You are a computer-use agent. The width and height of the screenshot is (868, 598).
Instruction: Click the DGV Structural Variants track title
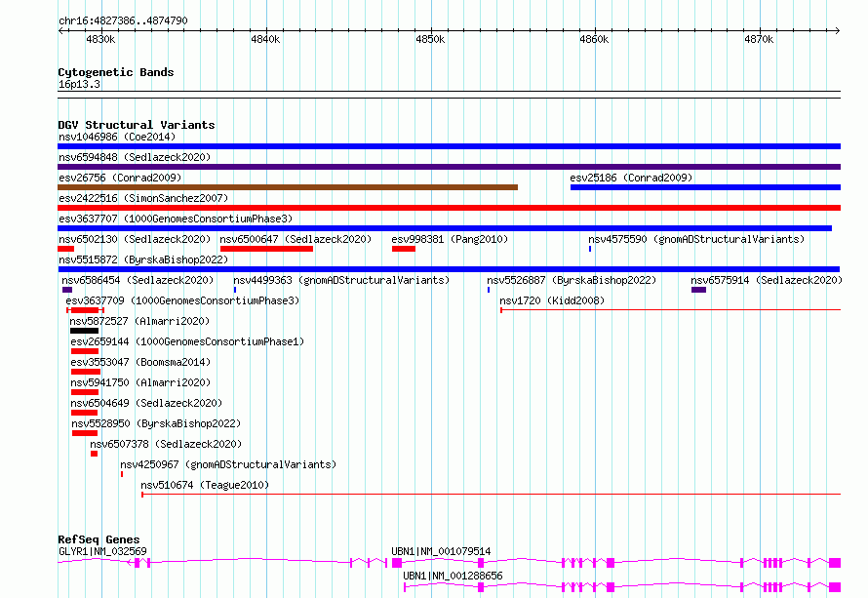[x=137, y=125]
